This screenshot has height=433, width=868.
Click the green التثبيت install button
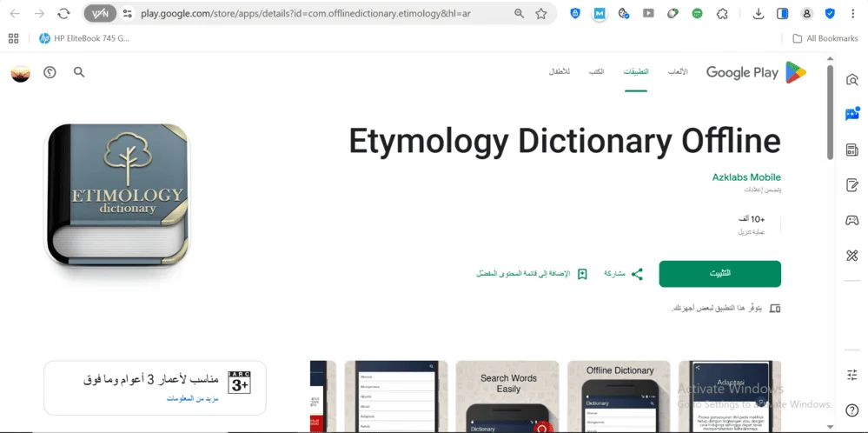[x=719, y=274]
